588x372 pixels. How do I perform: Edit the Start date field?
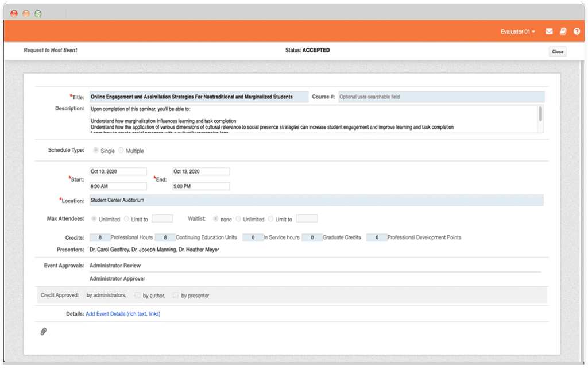pyautogui.click(x=118, y=171)
